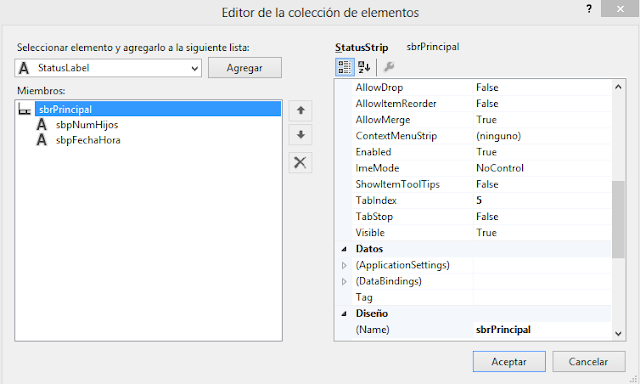
Task: Expand the (DataBindings) property node
Action: click(344, 282)
